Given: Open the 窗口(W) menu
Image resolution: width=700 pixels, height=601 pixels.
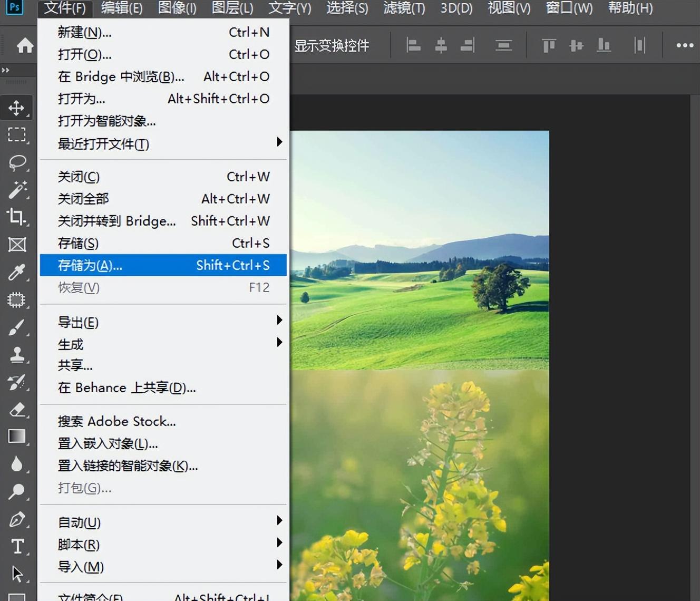Looking at the screenshot, I should pos(569,8).
